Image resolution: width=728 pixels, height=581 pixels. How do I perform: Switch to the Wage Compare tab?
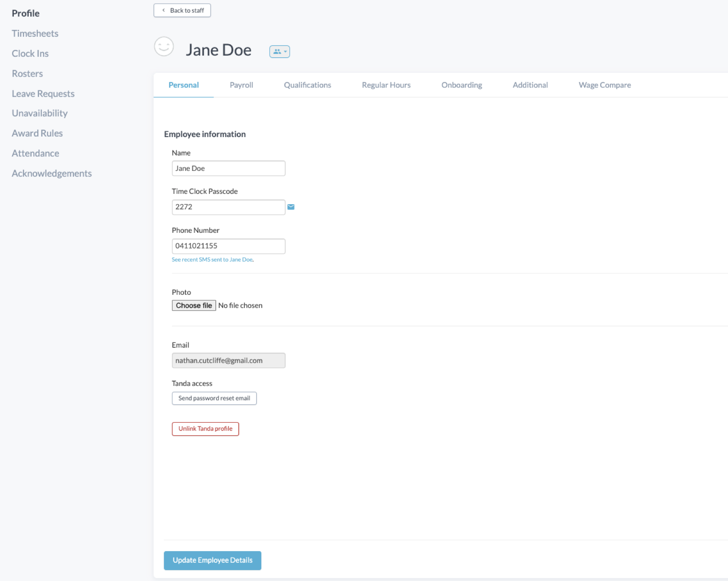(604, 85)
